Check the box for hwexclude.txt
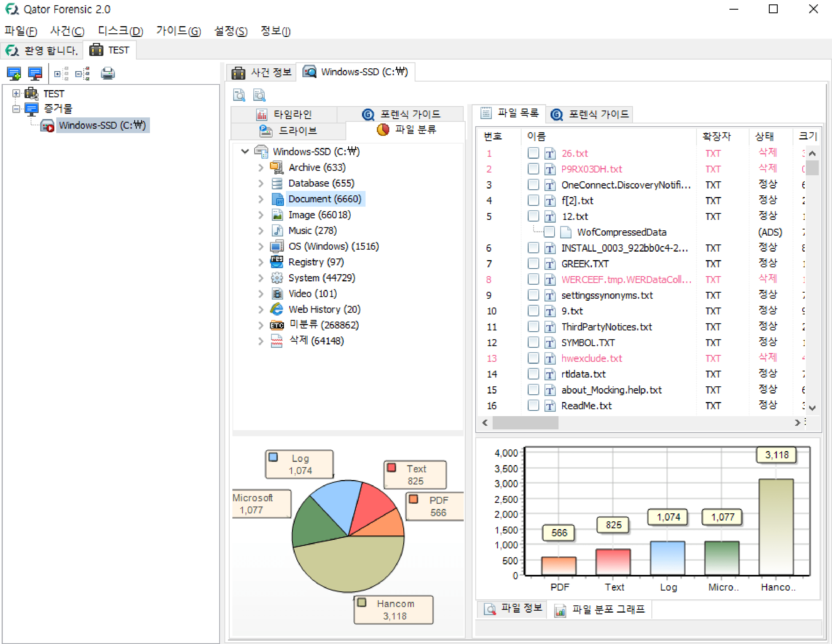Screen dimensions: 832x644 click(533, 358)
